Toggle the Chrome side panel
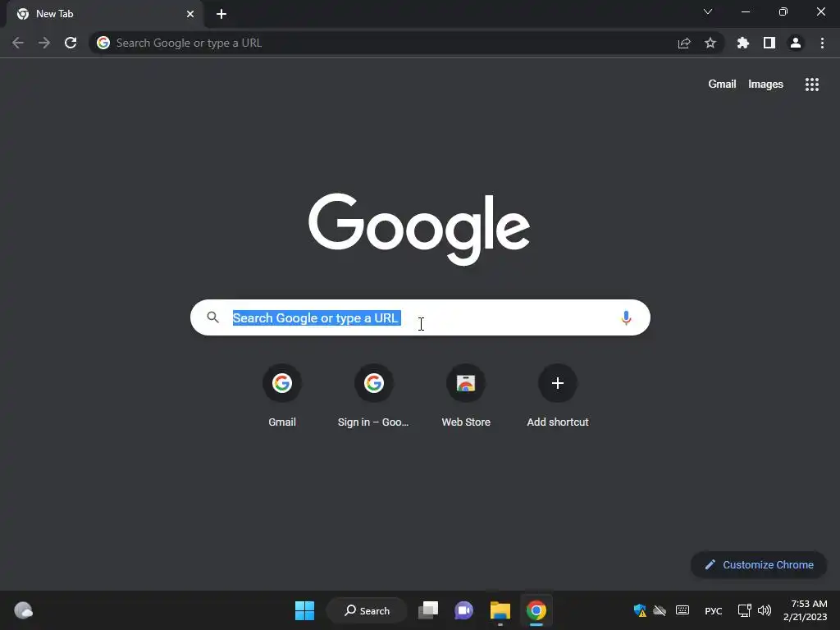840x630 pixels. click(x=769, y=43)
